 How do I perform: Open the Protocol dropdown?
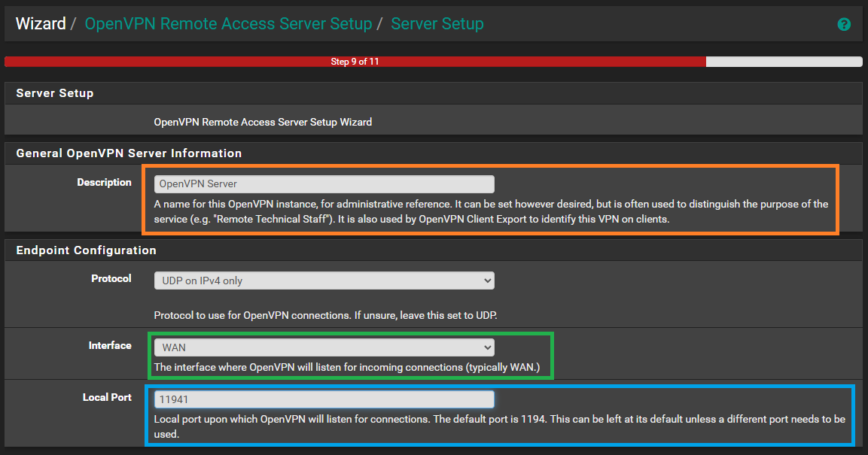(324, 281)
